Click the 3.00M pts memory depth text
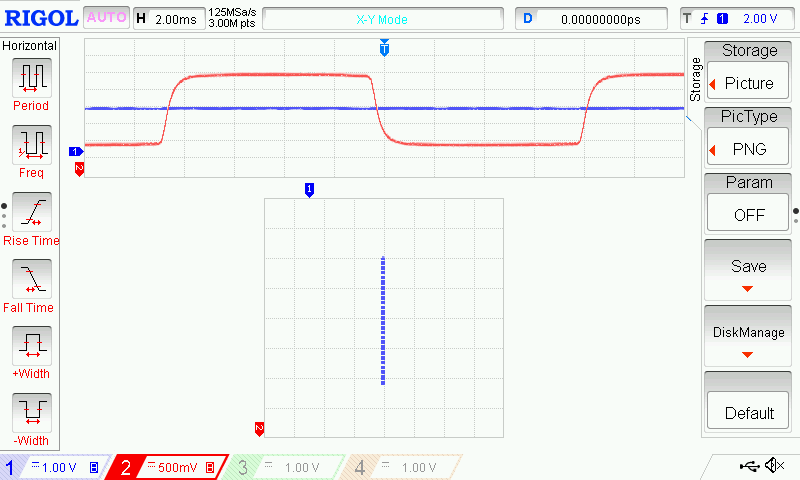800x480 pixels. pos(232,23)
